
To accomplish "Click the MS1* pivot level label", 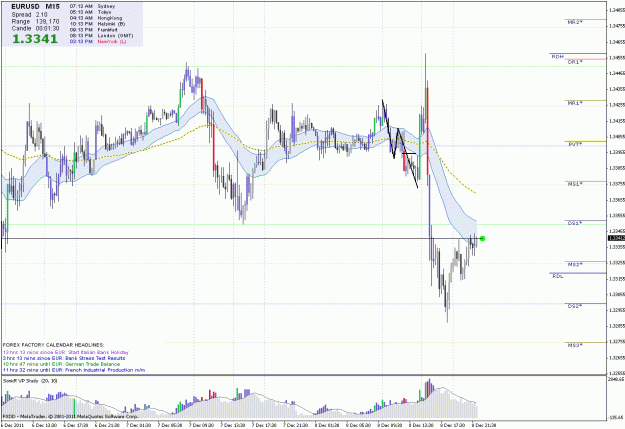I will [575, 184].
